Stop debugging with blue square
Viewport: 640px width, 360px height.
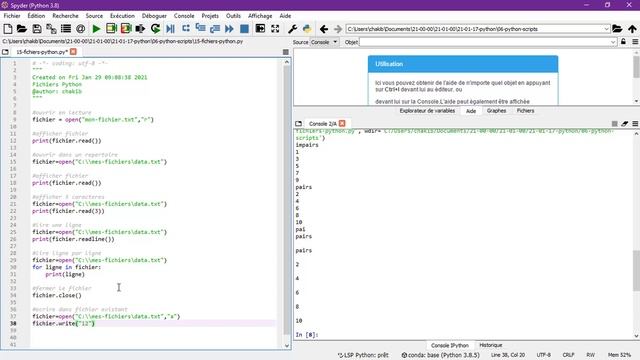pos(244,29)
